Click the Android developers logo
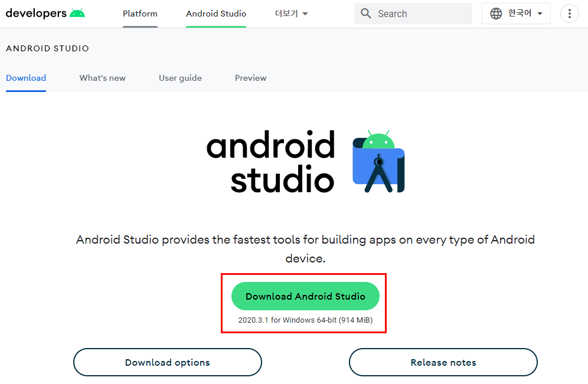The width and height of the screenshot is (588, 384). [x=45, y=13]
